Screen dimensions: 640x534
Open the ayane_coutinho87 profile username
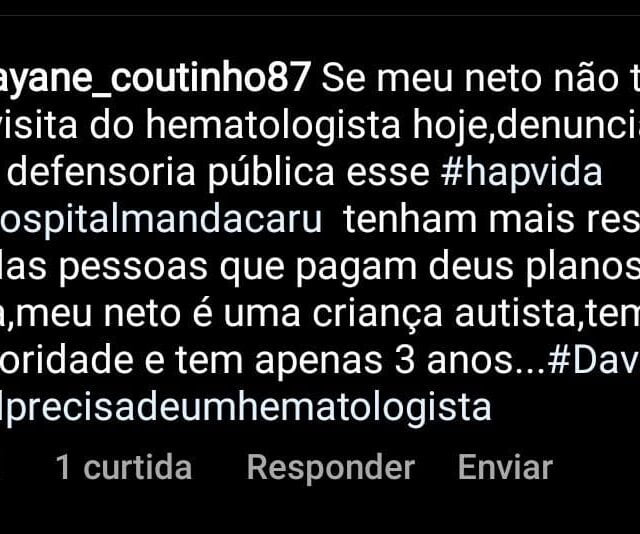pos(155,79)
